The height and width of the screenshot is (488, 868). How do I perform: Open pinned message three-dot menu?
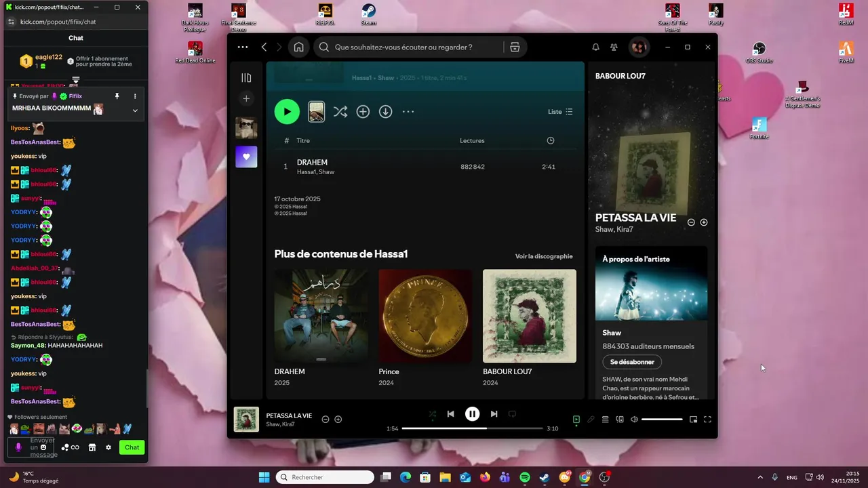click(135, 96)
